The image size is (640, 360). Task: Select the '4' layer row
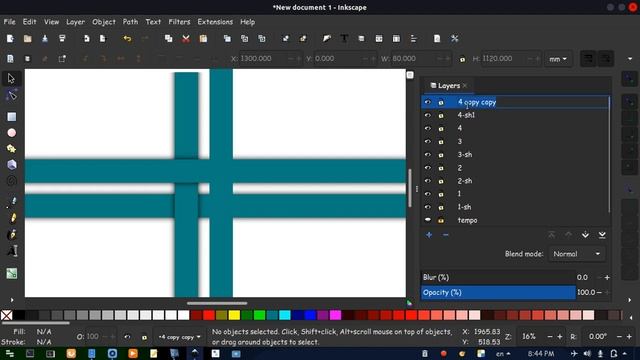click(515, 128)
